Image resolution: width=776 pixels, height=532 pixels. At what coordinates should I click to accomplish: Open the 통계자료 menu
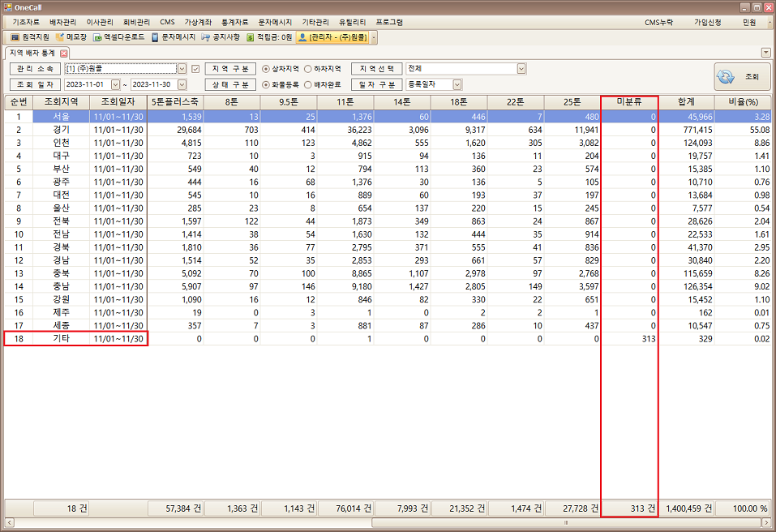(235, 22)
